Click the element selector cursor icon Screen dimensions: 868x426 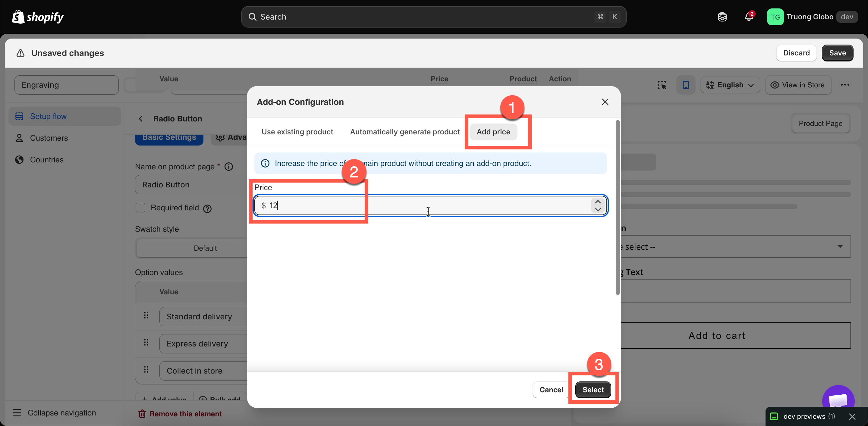coord(662,85)
